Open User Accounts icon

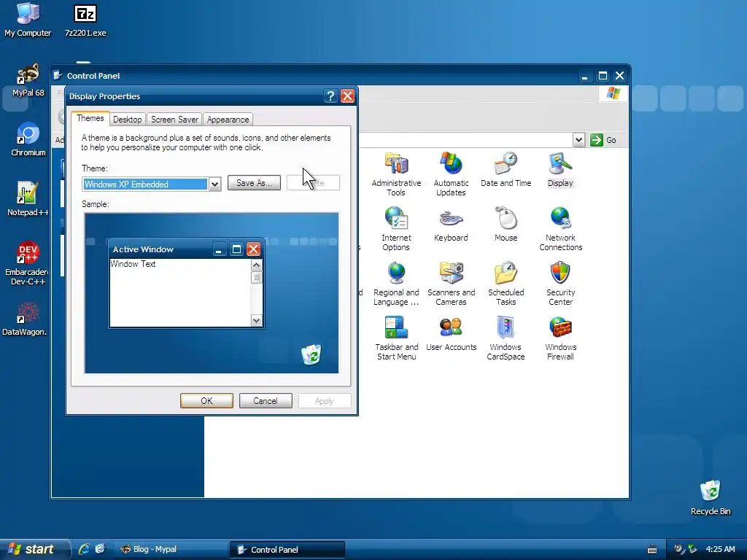pos(451,334)
